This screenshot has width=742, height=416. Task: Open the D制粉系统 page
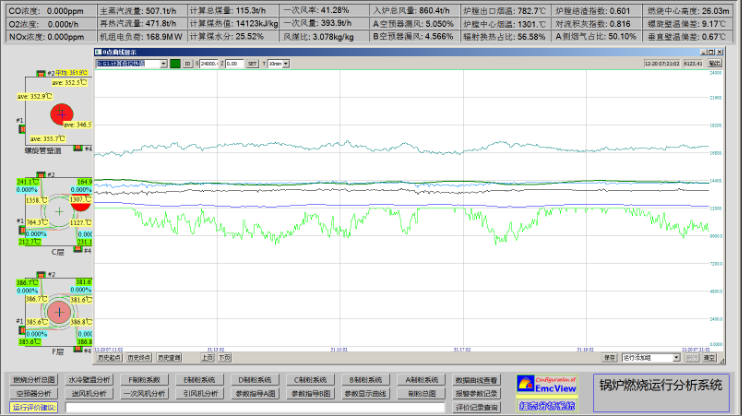(255, 380)
